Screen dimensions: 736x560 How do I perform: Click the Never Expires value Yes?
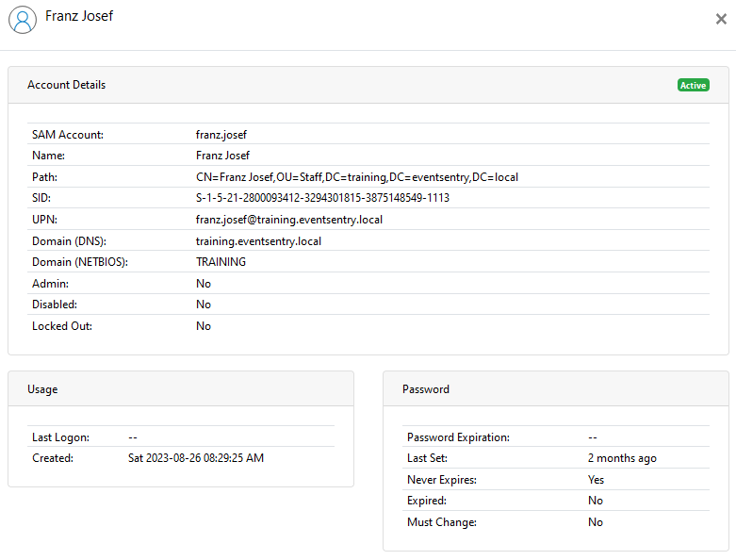point(596,479)
